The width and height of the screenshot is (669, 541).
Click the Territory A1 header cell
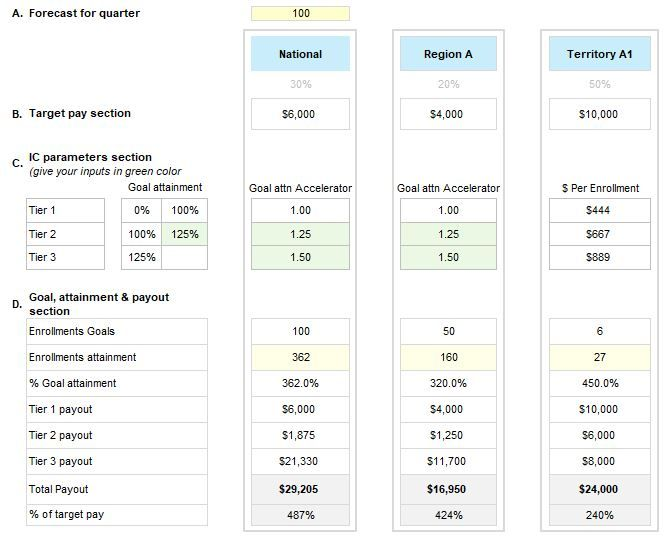click(598, 54)
